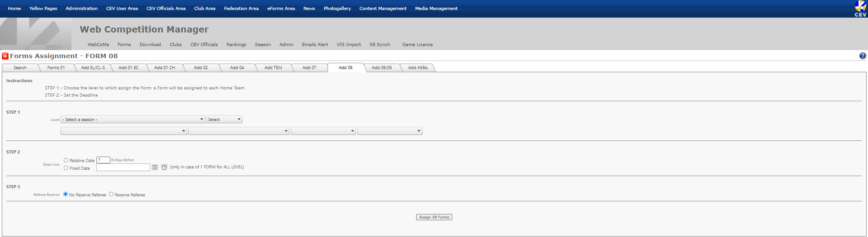Viewport: 868px width, 237px height.
Task: Open the small Select dropdown beside season
Action: tap(224, 120)
